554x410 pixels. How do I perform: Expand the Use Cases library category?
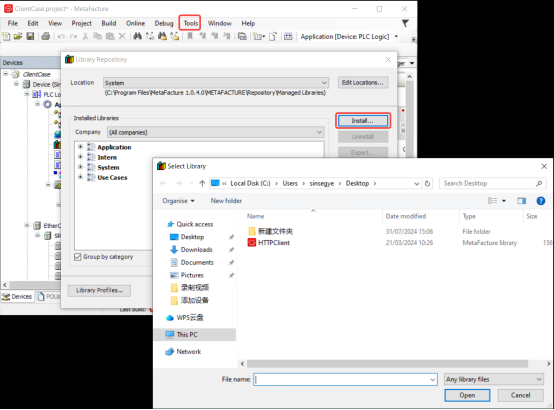pyautogui.click(x=80, y=177)
